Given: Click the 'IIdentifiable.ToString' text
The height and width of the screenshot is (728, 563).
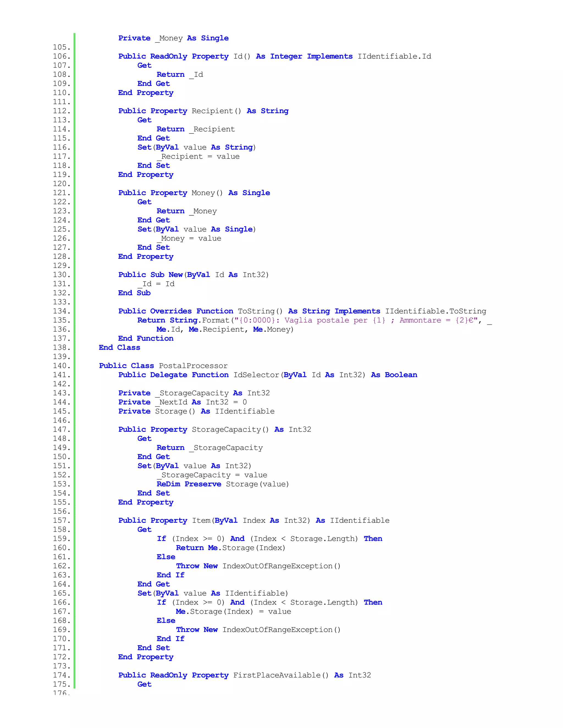Looking at the screenshot, I should pyautogui.click(x=436, y=311).
